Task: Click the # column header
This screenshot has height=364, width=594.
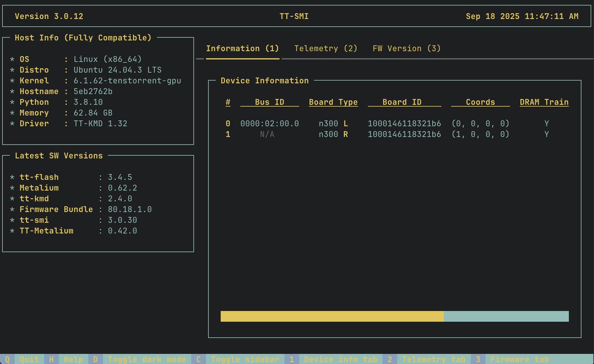Action: [228, 102]
